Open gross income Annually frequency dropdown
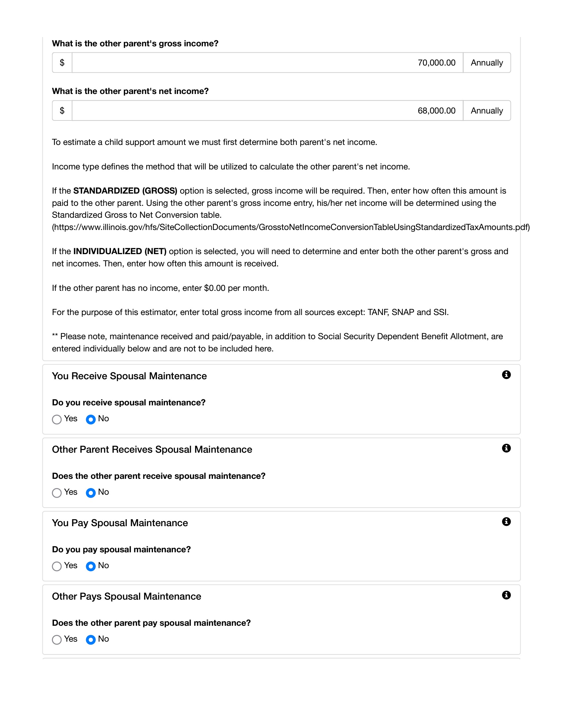Viewport: 563px width, 728px height. click(x=486, y=63)
